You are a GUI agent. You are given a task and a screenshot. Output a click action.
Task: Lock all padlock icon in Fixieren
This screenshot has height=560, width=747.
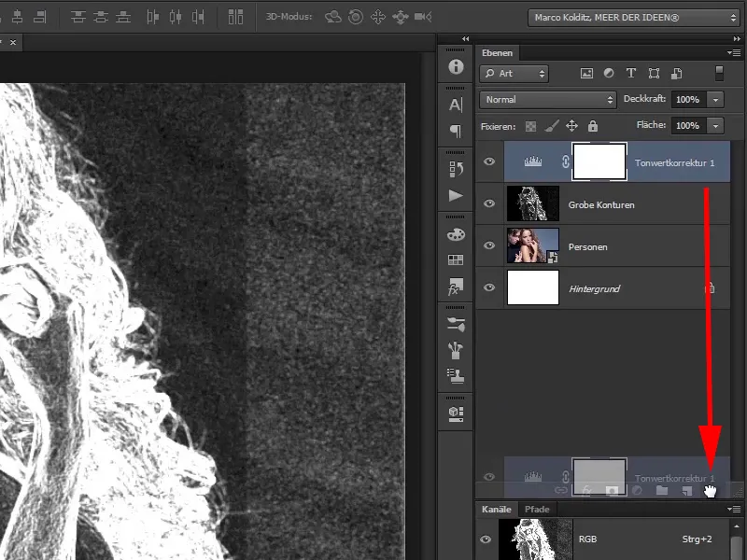click(593, 126)
